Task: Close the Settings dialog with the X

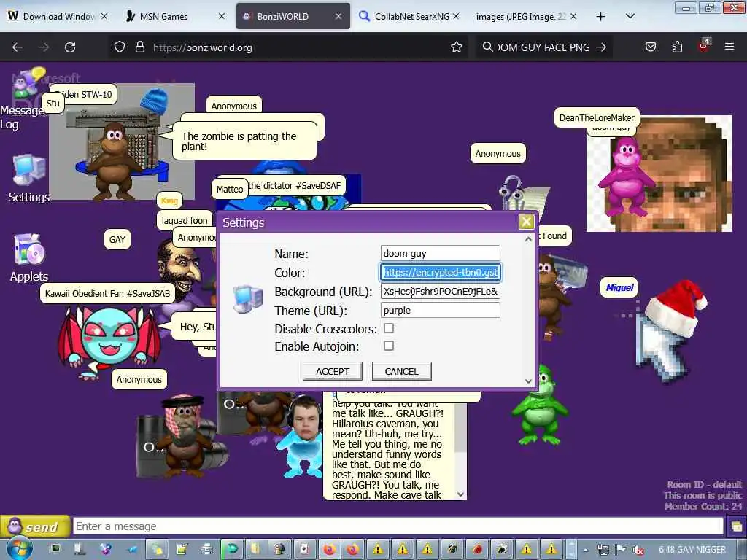Action: (x=527, y=222)
